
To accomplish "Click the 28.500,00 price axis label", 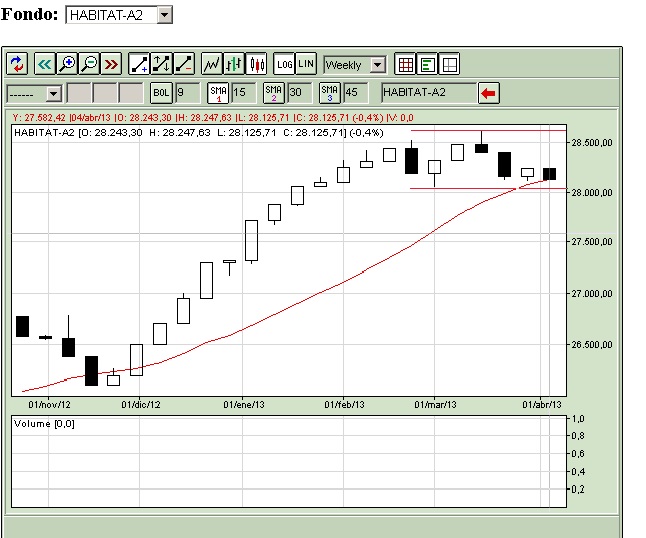I will click(592, 143).
